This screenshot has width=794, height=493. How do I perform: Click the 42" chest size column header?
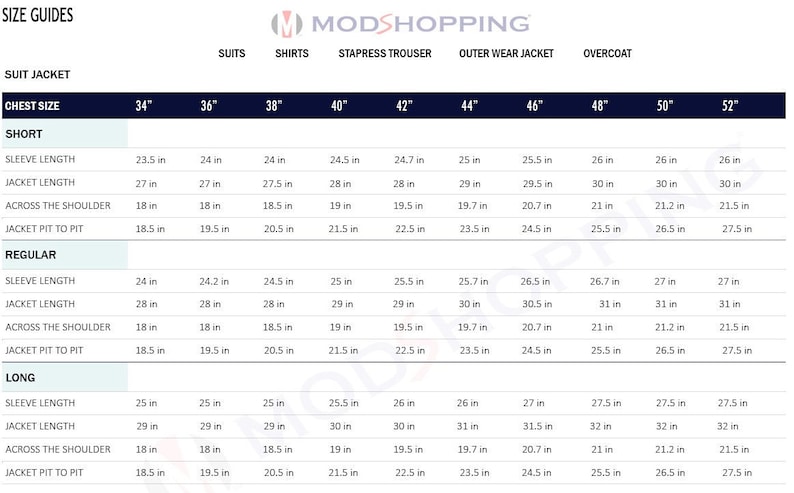(404, 106)
